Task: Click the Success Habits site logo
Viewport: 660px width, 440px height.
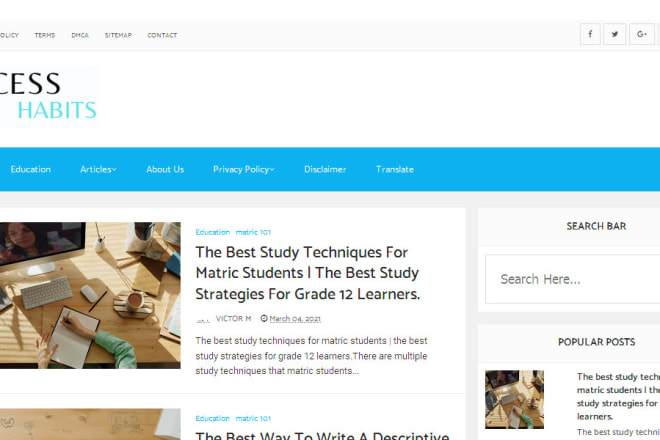Action: coord(49,97)
